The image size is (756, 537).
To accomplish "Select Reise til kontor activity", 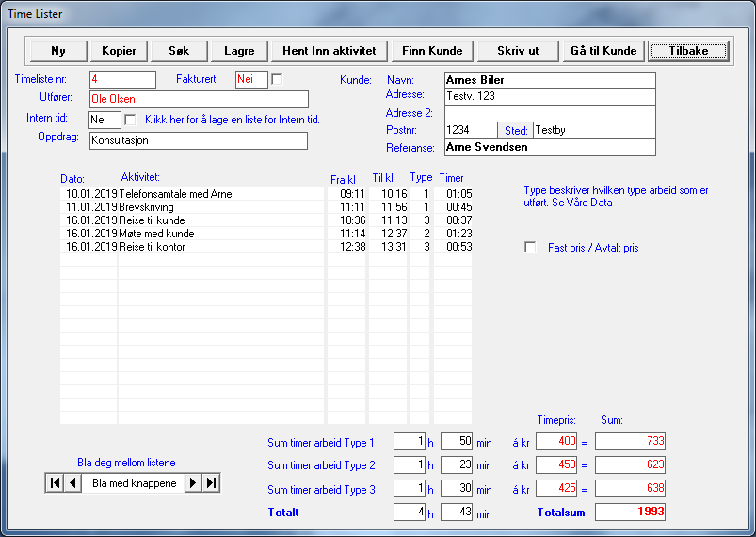I will 221,247.
